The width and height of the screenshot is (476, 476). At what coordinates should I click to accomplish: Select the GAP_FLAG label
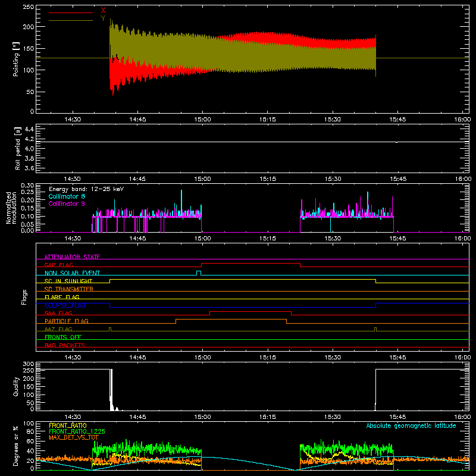(58, 265)
